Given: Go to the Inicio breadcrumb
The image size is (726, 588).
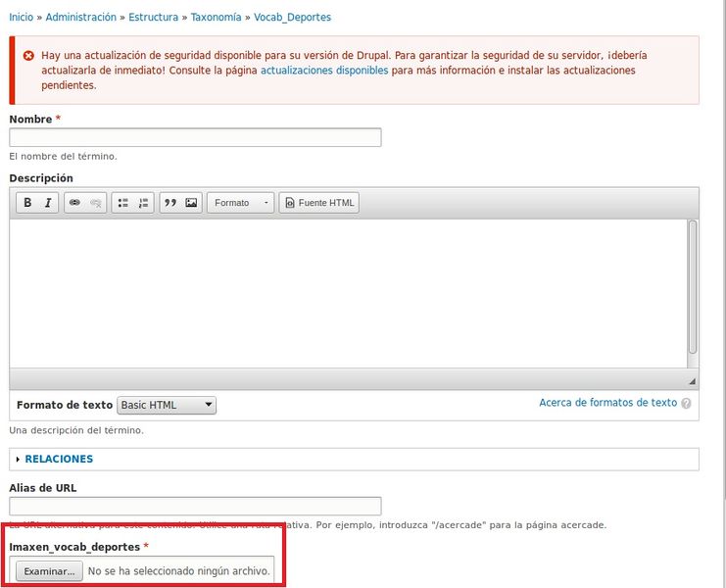Looking at the screenshot, I should 22,17.
